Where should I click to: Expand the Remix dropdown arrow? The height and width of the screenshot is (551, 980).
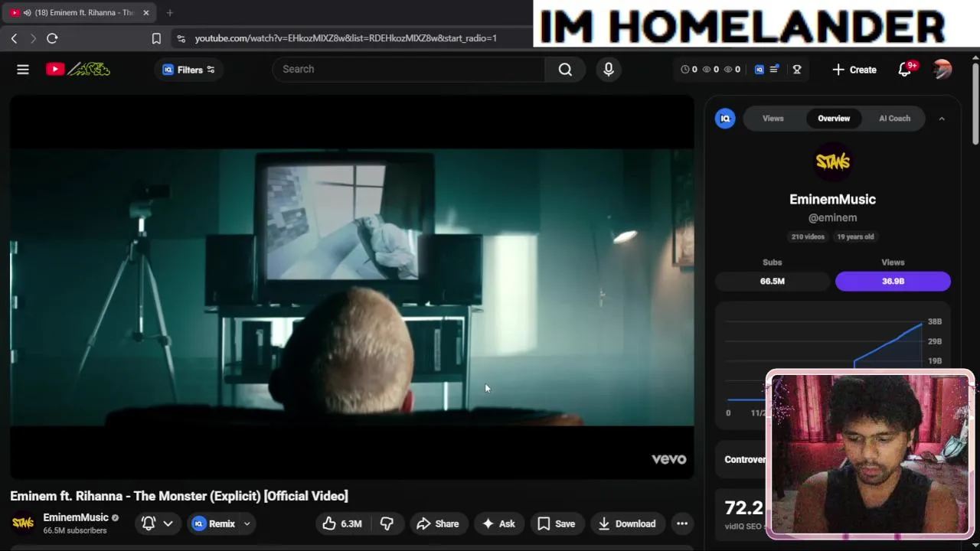(247, 524)
